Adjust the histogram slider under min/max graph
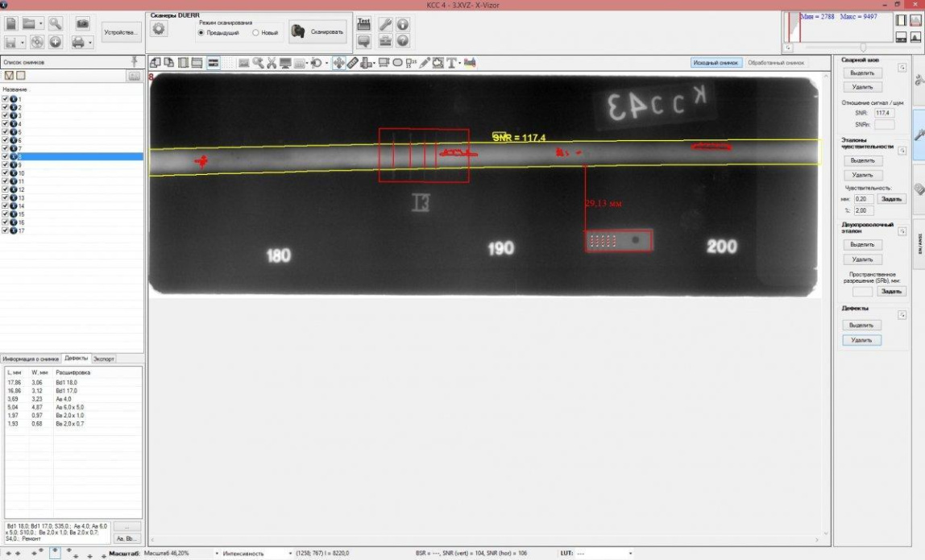 click(864, 48)
